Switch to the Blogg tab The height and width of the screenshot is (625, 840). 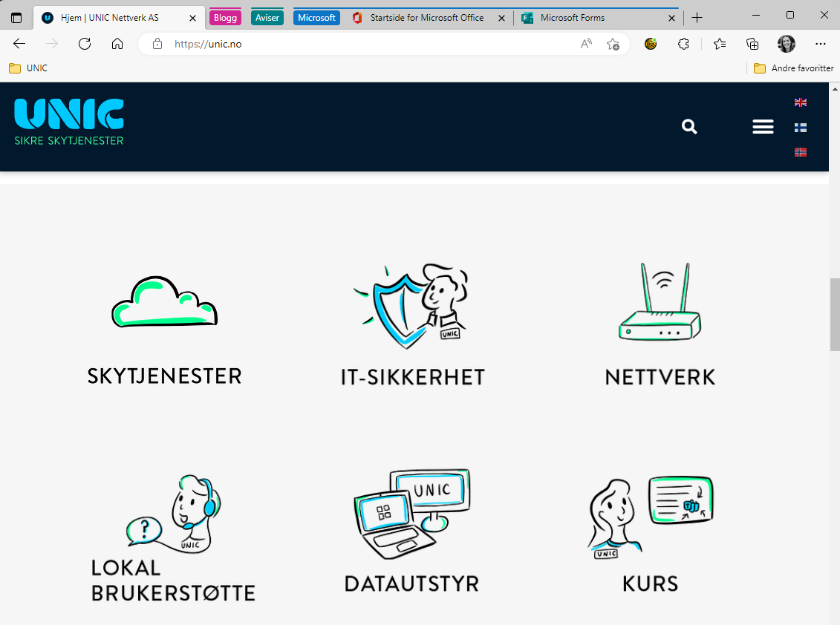225,16
